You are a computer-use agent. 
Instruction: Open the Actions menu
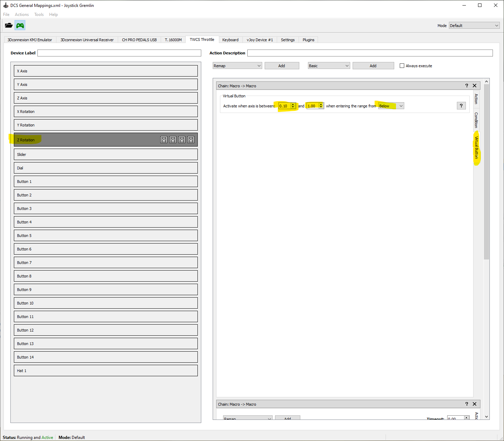click(22, 14)
